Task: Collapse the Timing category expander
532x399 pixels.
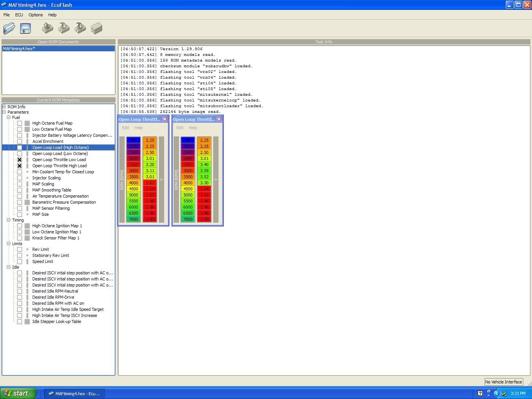Action: pyautogui.click(x=9, y=220)
